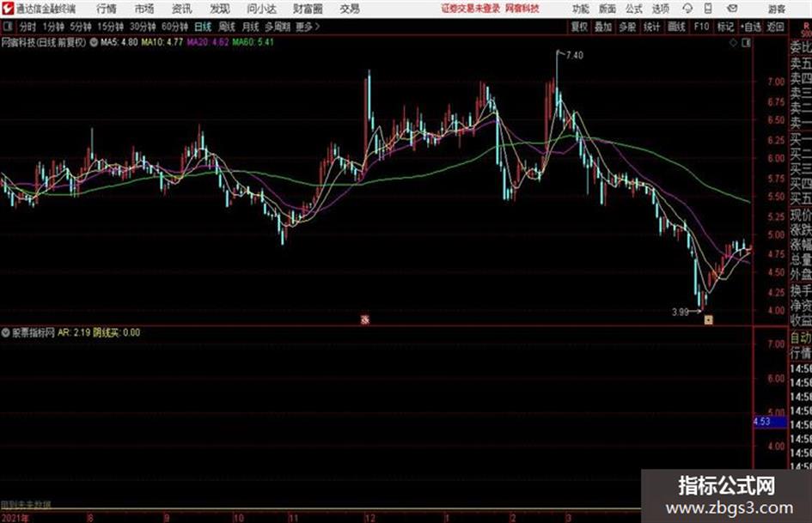Open the 功能 menu

click(x=581, y=9)
